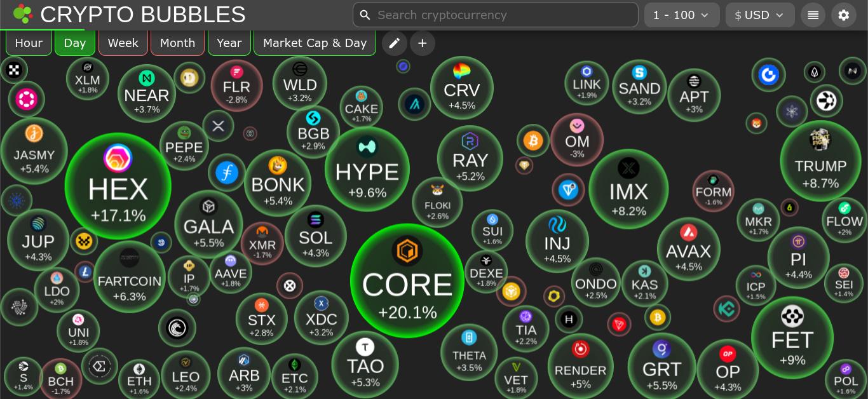Click the PI bubble
Viewport: 868px width, 399px height.
tap(799, 258)
